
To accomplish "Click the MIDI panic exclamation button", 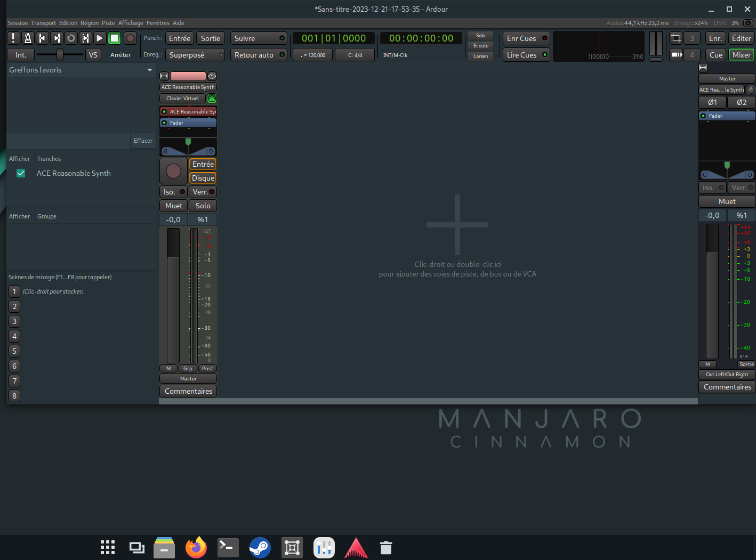I will 13,38.
